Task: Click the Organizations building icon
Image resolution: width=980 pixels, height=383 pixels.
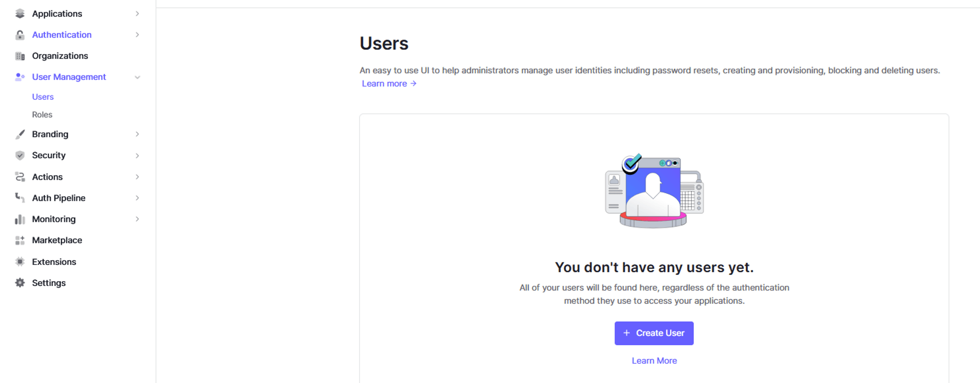Action: pyautogui.click(x=20, y=56)
